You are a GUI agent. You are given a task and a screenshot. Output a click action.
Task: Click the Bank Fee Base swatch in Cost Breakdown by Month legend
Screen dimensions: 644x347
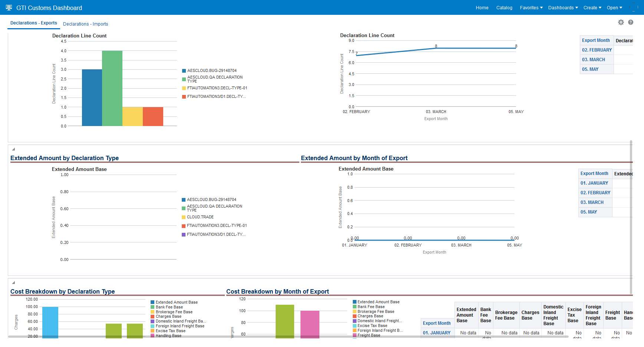[x=355, y=307]
